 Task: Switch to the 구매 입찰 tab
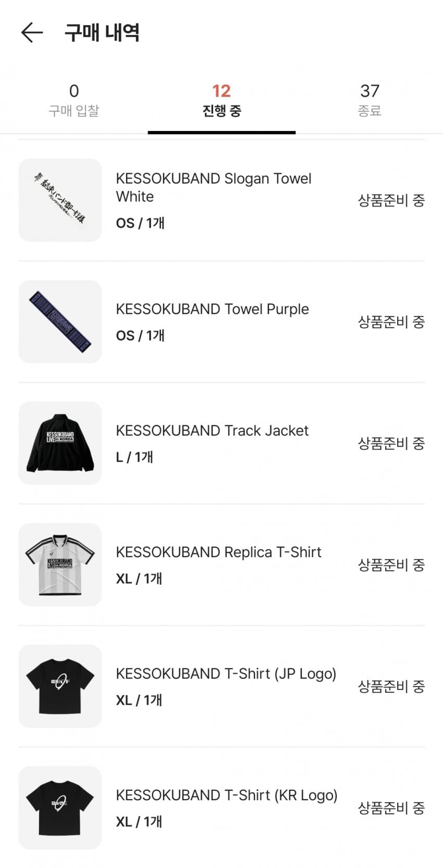click(73, 100)
